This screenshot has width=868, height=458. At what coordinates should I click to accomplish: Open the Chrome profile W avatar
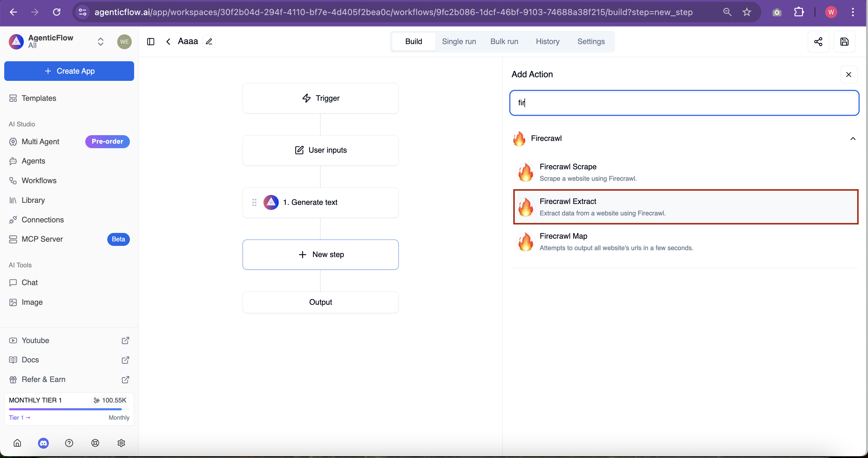click(x=831, y=12)
